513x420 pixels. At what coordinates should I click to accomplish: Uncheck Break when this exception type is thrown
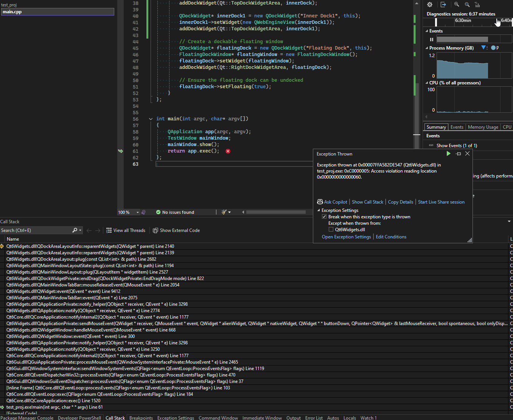[x=324, y=217]
